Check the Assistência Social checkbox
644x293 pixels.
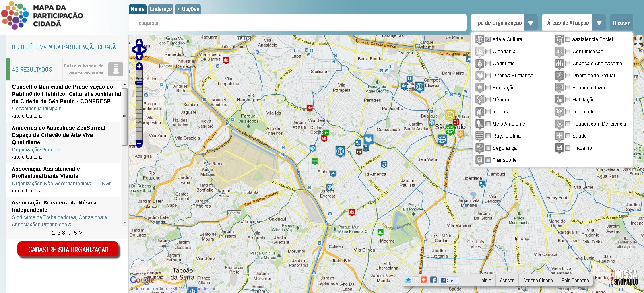click(568, 39)
